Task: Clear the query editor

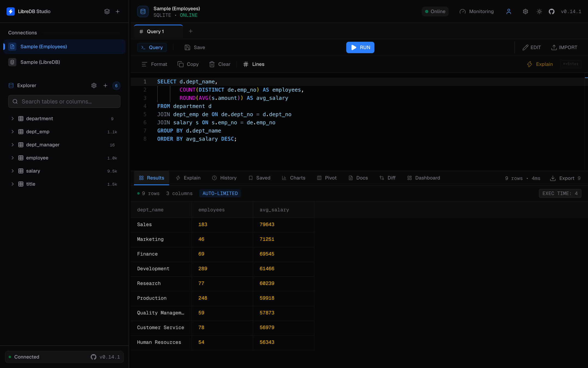Action: 220,64
